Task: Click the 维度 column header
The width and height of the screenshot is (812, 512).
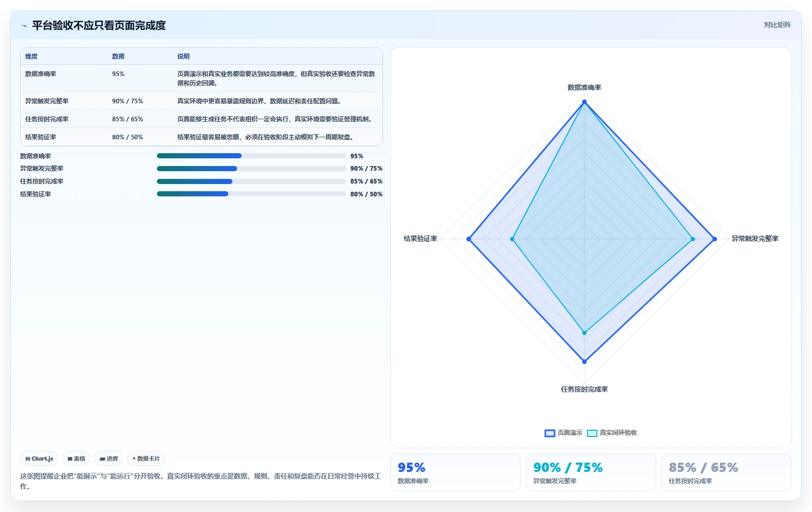Action: pos(31,57)
